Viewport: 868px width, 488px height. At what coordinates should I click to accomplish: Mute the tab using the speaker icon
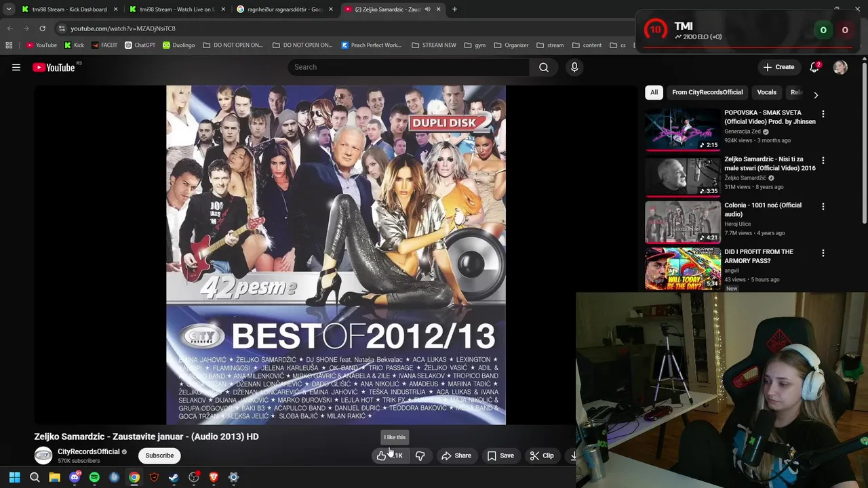point(427,9)
